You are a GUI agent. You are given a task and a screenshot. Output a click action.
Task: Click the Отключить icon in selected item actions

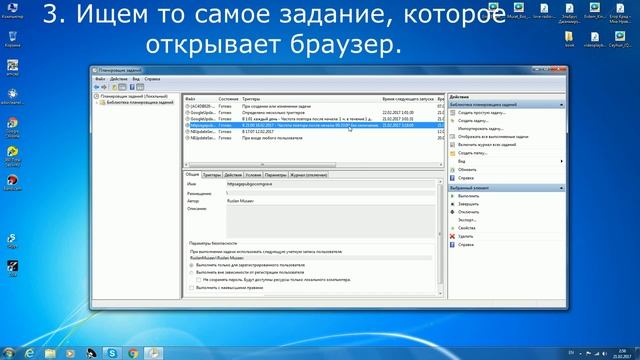click(x=452, y=212)
